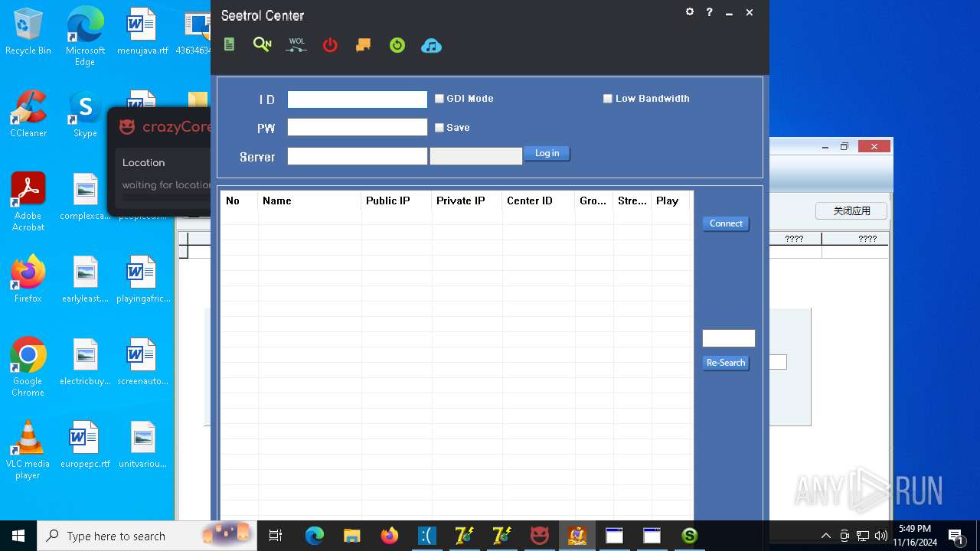
Task: Enable the Low Bandwidth checkbox
Action: click(x=608, y=99)
